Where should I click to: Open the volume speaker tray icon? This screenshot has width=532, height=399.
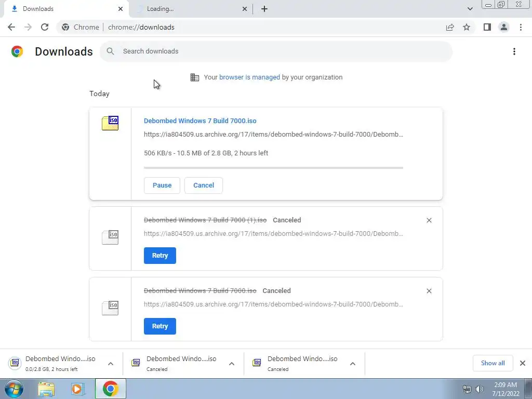(479, 389)
